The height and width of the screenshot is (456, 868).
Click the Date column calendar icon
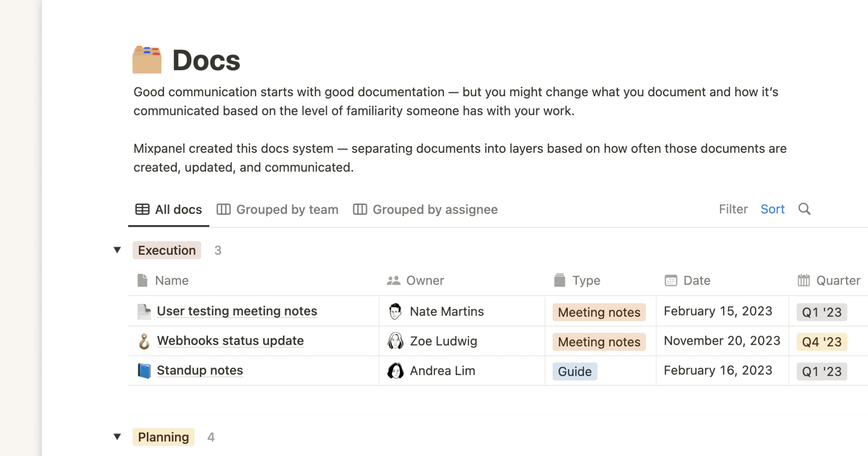[x=671, y=280]
